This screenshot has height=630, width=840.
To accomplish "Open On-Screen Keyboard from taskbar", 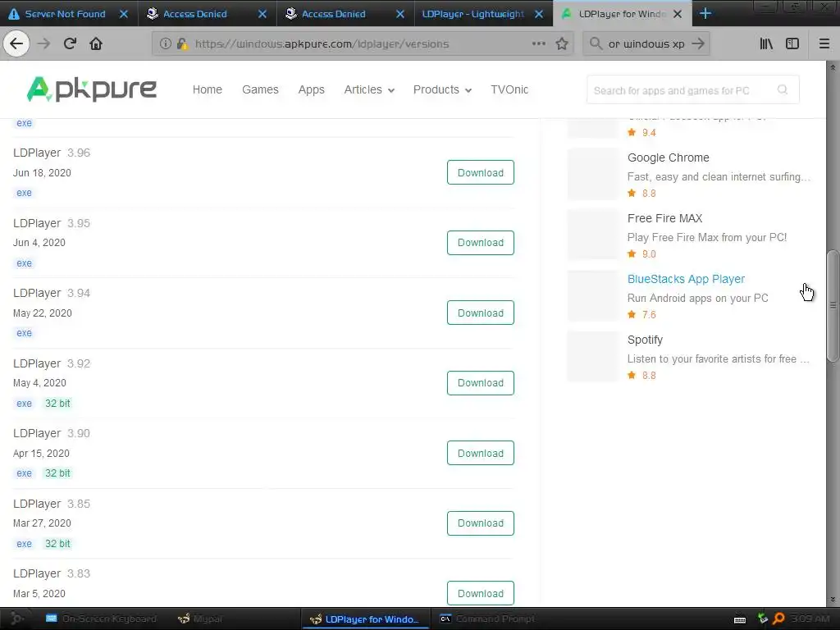I will point(101,619).
